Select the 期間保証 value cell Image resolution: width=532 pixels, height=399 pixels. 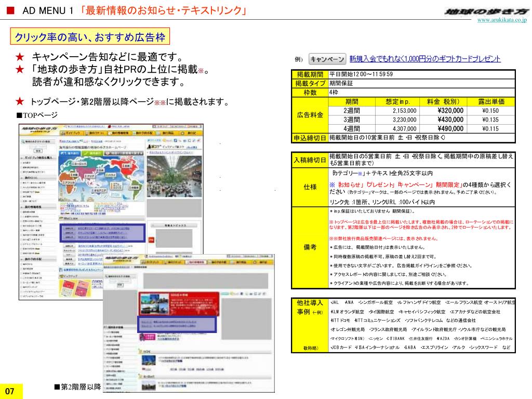422,84
